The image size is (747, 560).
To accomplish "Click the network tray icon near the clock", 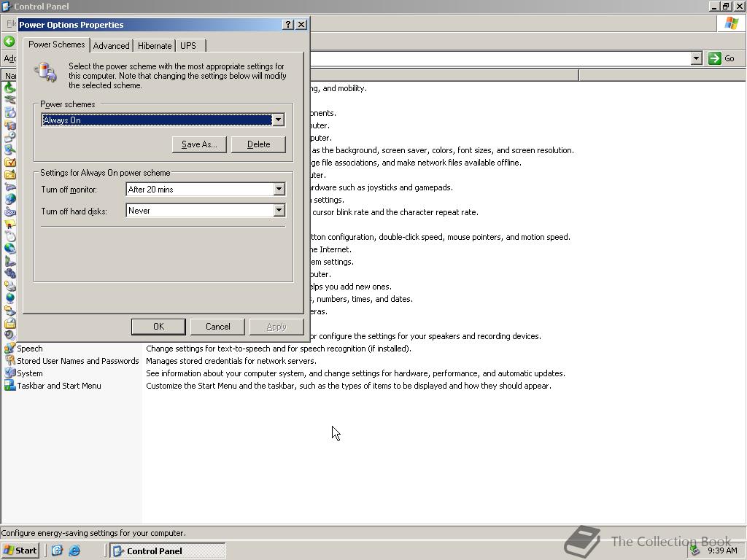I will pyautogui.click(x=695, y=551).
